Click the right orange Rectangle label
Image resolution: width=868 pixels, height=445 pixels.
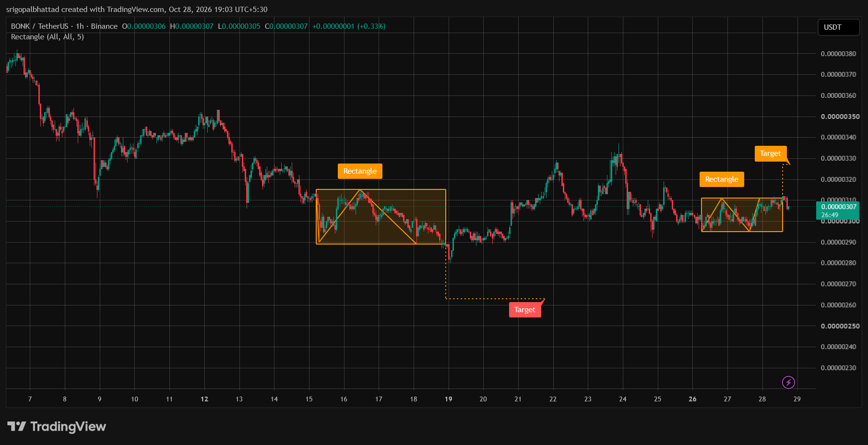click(x=722, y=179)
